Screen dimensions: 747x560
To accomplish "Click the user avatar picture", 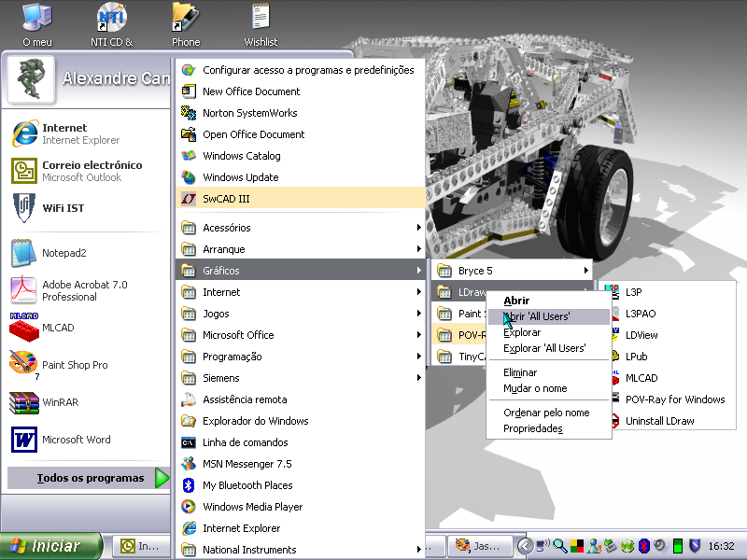I will coord(31,79).
